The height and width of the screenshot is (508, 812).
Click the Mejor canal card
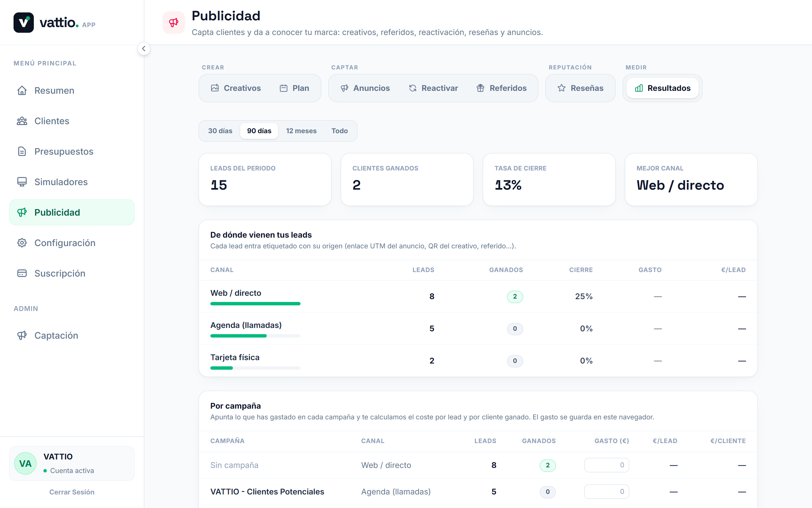691,179
